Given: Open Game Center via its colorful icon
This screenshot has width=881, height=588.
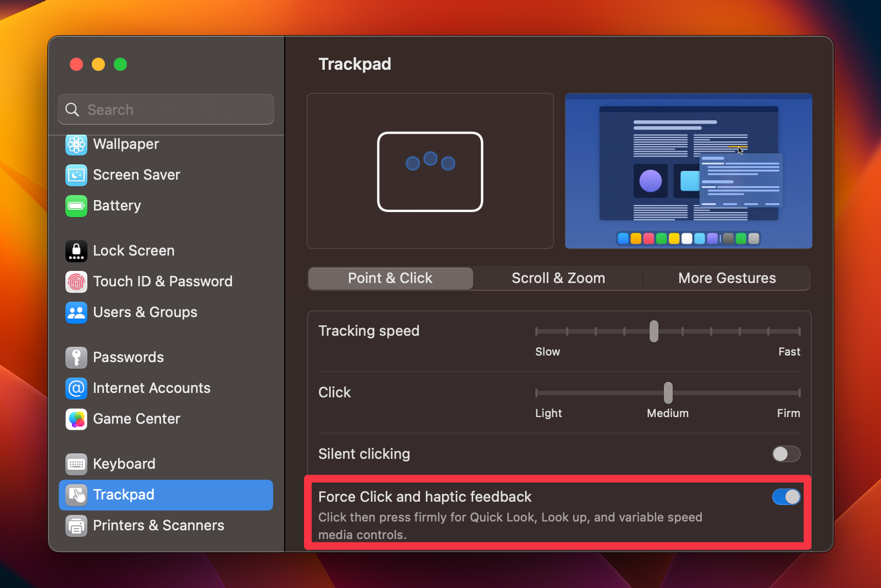Looking at the screenshot, I should (x=76, y=419).
